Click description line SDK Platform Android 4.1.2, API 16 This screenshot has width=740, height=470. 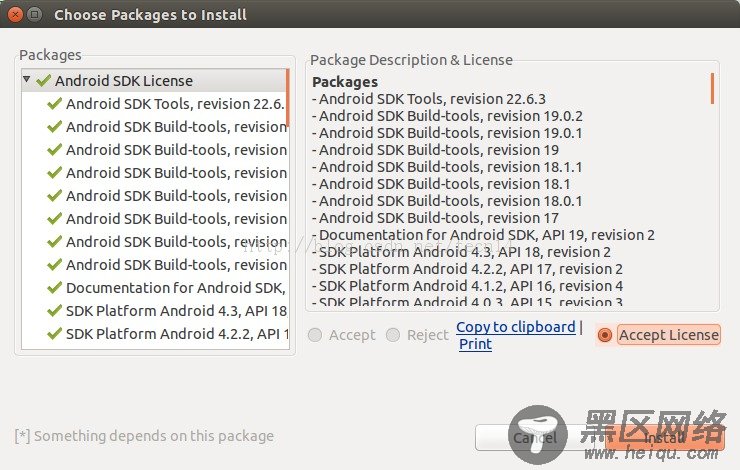[467, 286]
